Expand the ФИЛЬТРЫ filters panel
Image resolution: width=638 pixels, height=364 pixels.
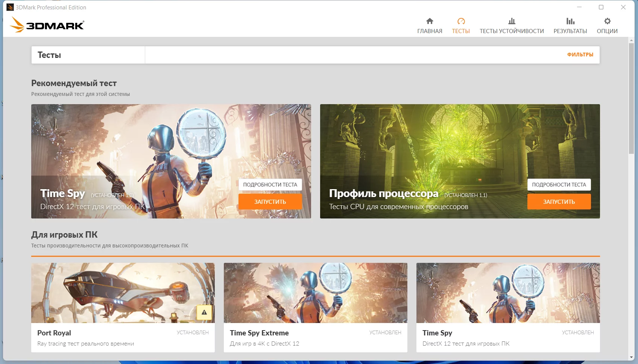click(580, 55)
